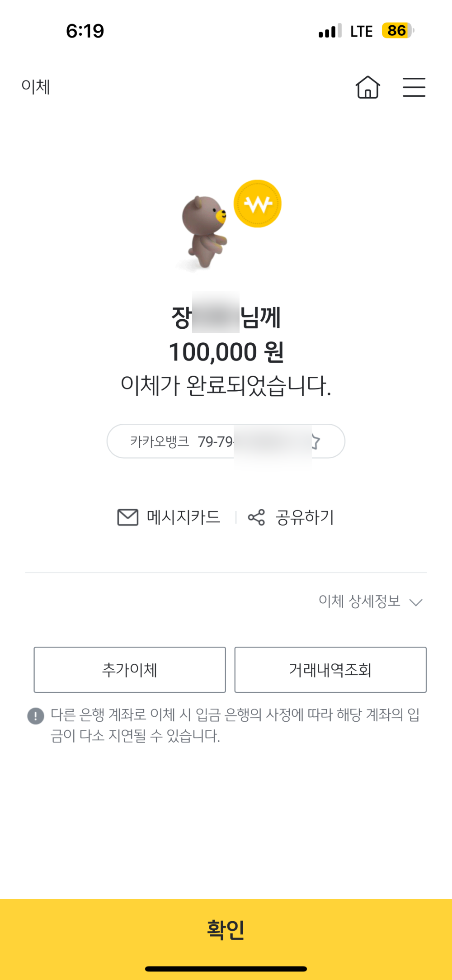Open the hamburger menu icon
This screenshot has height=980, width=452.
coord(414,87)
